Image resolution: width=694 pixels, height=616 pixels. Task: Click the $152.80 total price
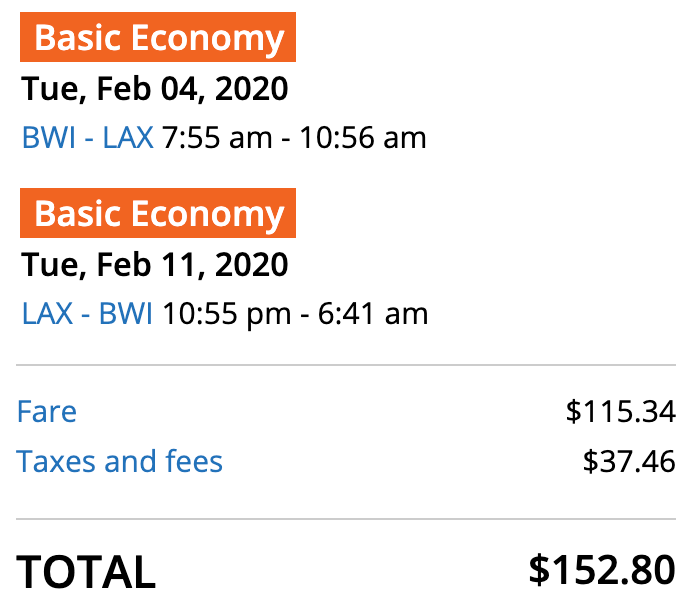pyautogui.click(x=602, y=569)
